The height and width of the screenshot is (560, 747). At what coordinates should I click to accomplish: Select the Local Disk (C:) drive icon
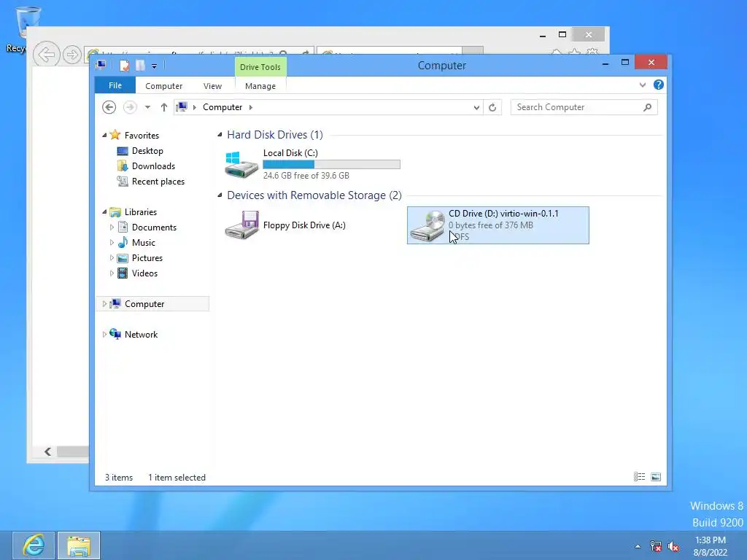pos(241,164)
